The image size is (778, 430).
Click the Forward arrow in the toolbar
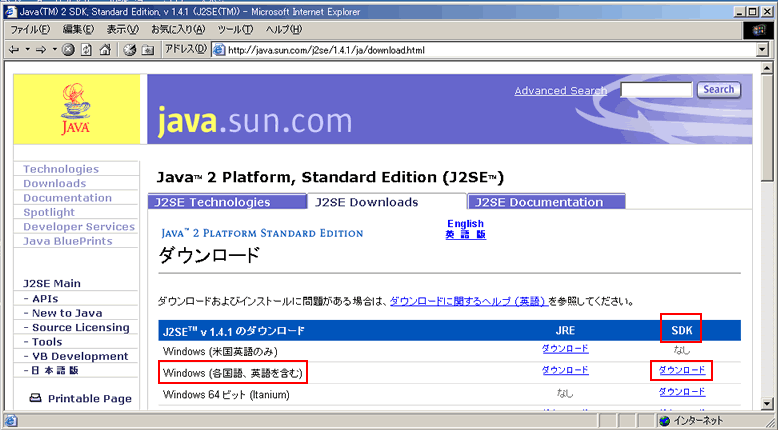(x=41, y=50)
